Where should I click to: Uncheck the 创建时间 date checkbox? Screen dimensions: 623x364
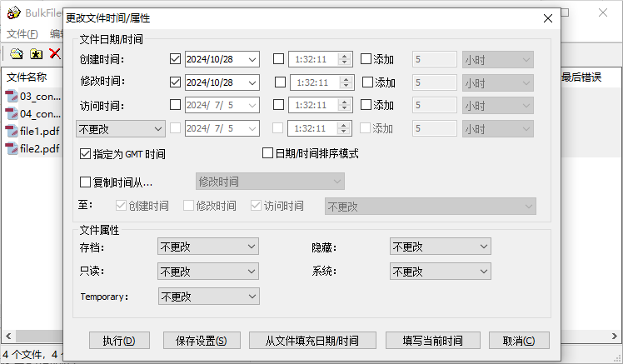[x=175, y=59]
